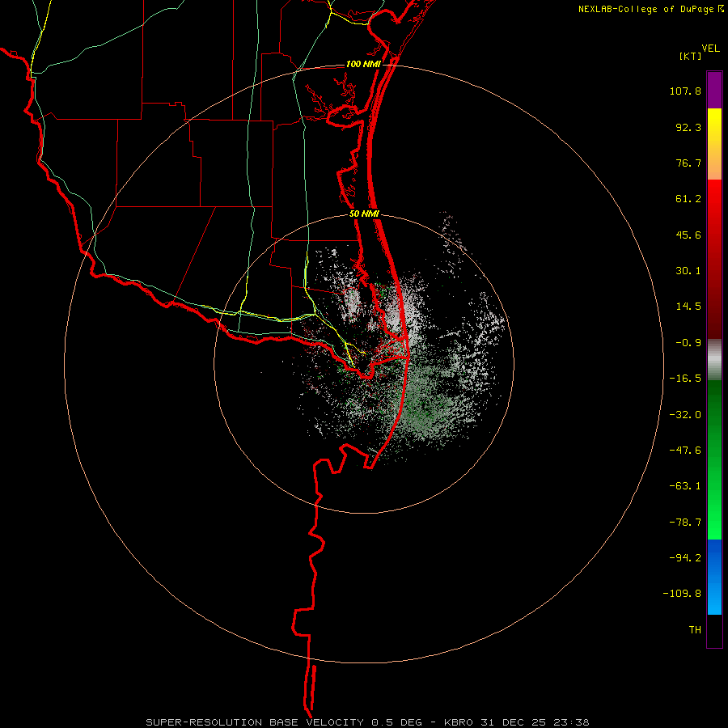Click the -109.8 velocity scale value
The height and width of the screenshot is (728, 728).
coord(682,594)
